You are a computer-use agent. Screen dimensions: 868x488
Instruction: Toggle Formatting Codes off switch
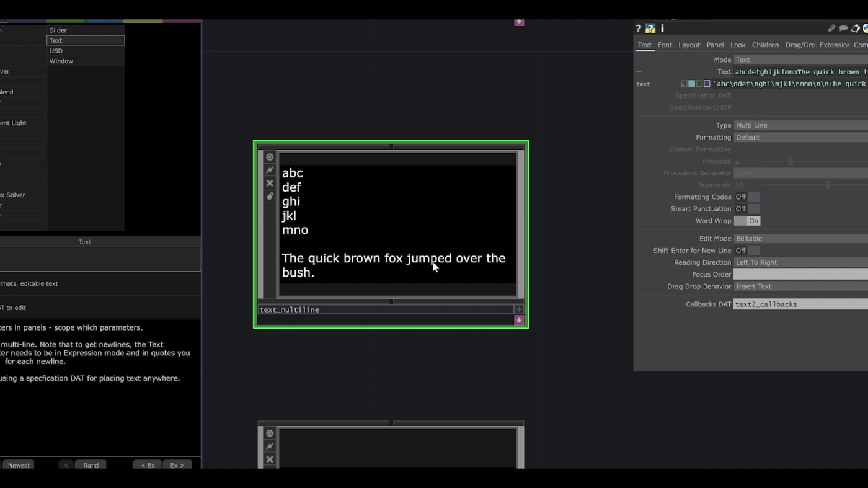[747, 197]
